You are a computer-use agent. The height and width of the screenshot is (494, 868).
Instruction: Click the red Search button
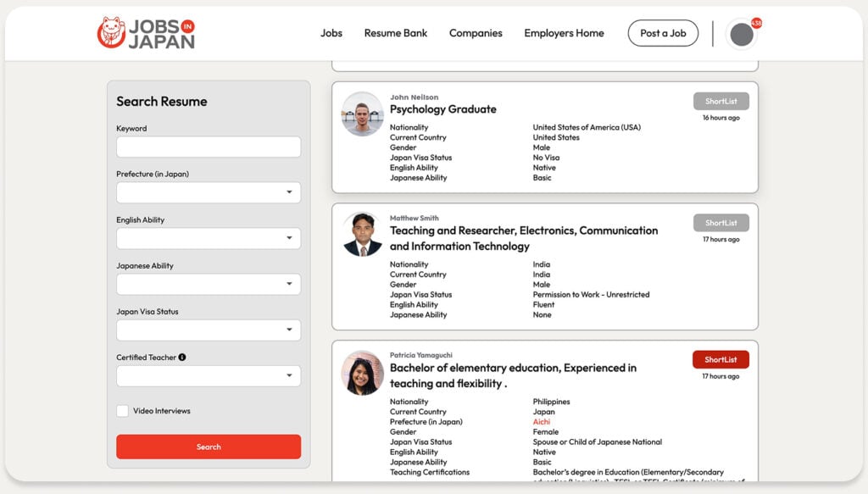(x=209, y=447)
